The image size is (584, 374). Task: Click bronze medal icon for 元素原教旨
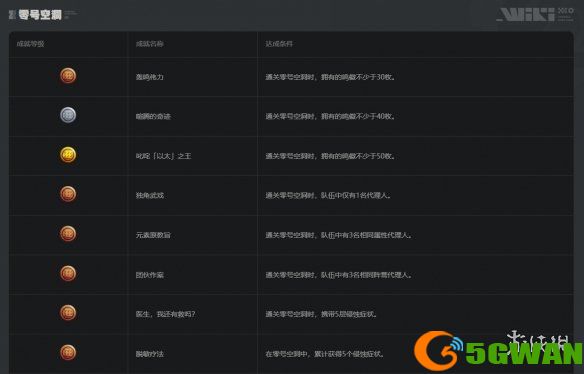(x=68, y=234)
